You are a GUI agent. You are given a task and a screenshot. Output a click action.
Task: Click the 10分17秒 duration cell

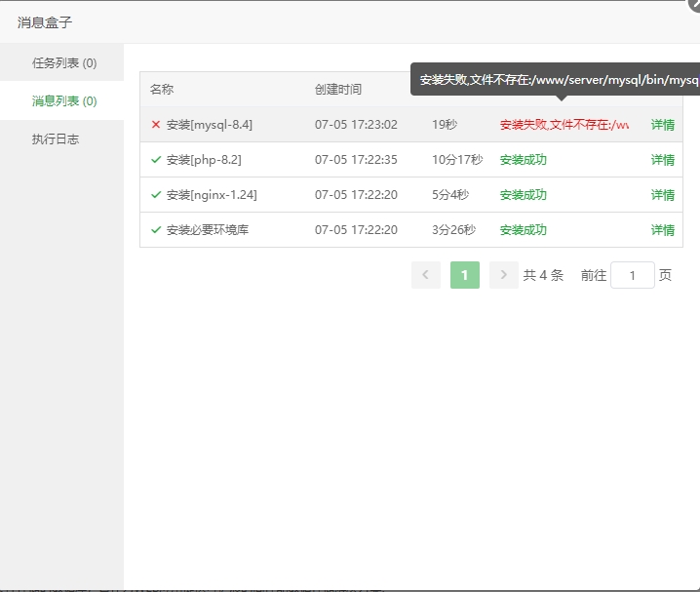click(x=457, y=160)
